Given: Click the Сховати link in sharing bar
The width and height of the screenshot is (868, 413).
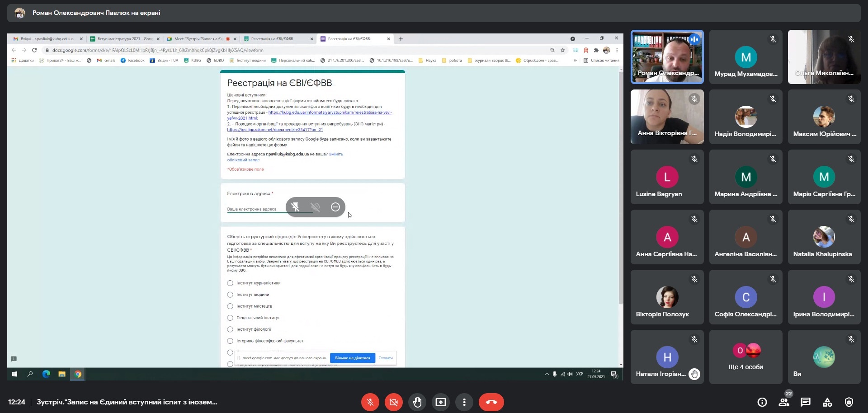Looking at the screenshot, I should point(385,358).
